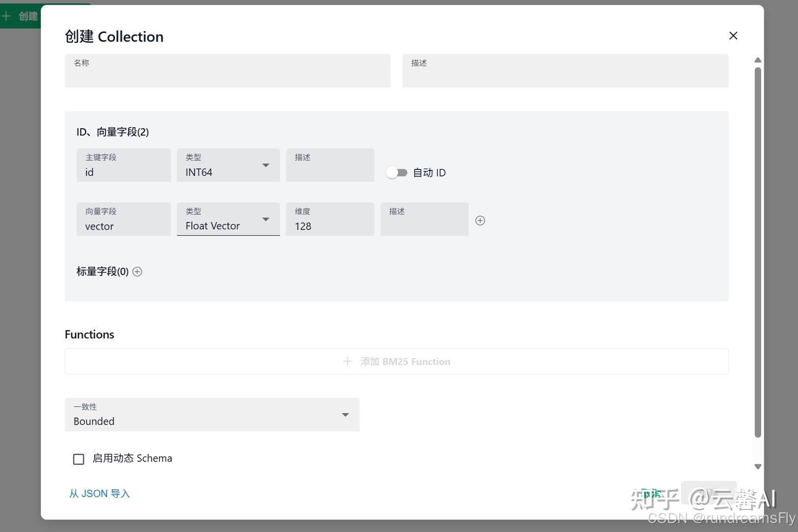
Task: Close the 创建 Collection dialog
Action: pos(733,35)
